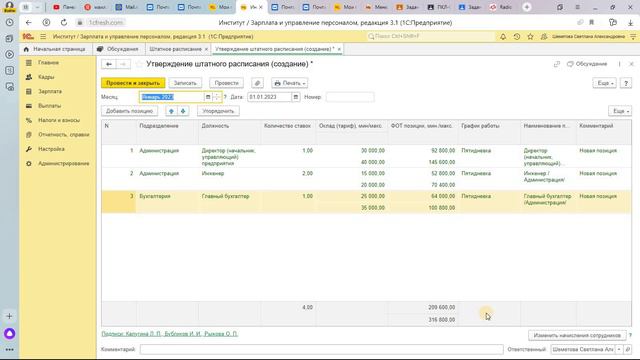The width and height of the screenshot is (640, 360).
Task: Click the help question mark button
Action: coord(626,83)
